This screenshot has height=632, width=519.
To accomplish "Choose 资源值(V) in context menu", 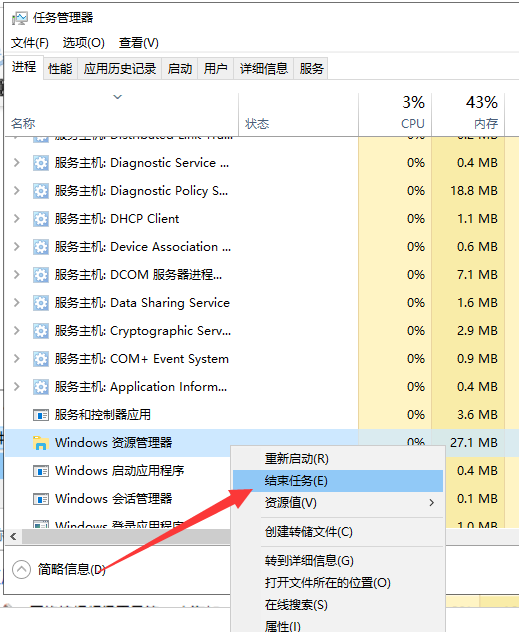I will pyautogui.click(x=338, y=503).
